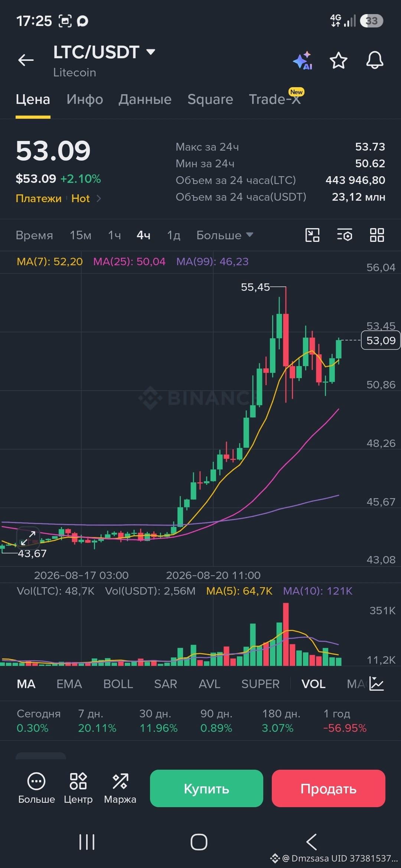
Task: Toggle the EMA indicator
Action: click(69, 684)
